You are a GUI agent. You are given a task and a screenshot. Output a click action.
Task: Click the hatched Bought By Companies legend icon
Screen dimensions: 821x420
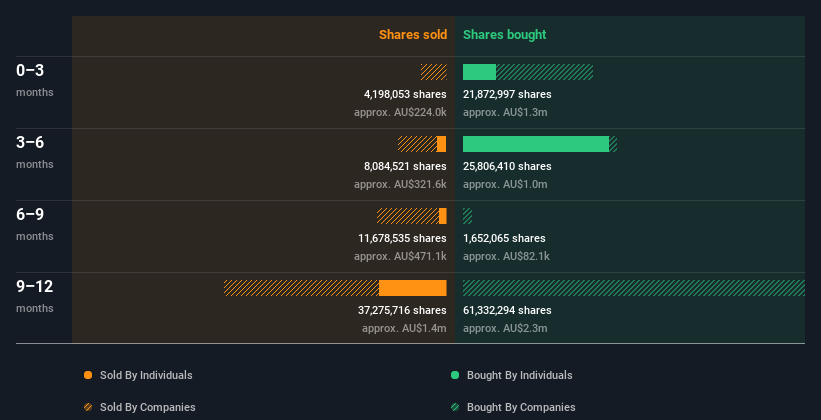[455, 407]
